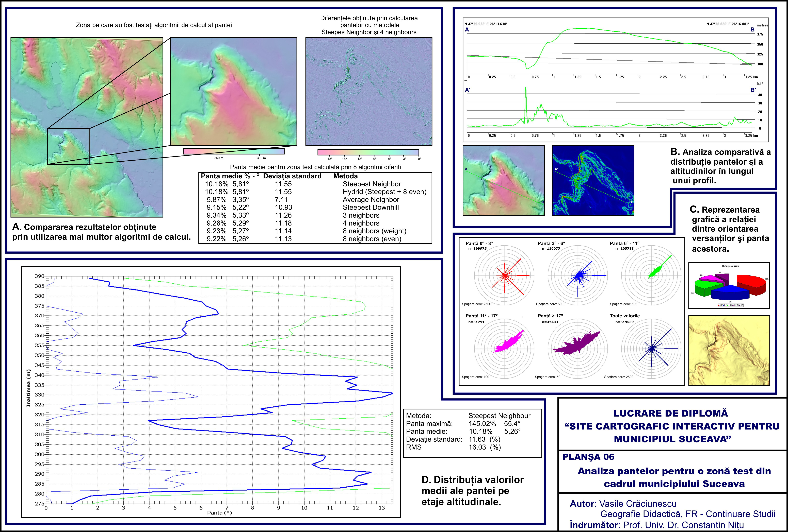Click the green rose diagram 'Pantă 6° - 11°'
Image resolution: width=788 pixels, height=532 pixels.
[x=651, y=275]
